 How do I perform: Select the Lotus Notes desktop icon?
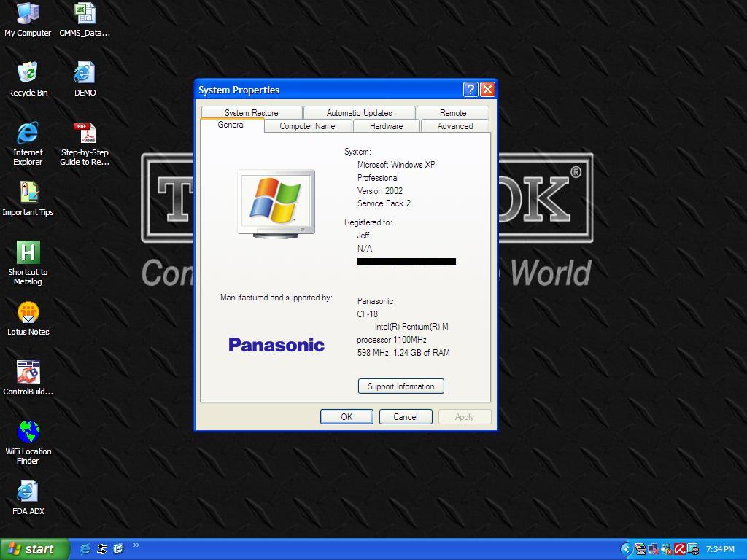click(28, 318)
